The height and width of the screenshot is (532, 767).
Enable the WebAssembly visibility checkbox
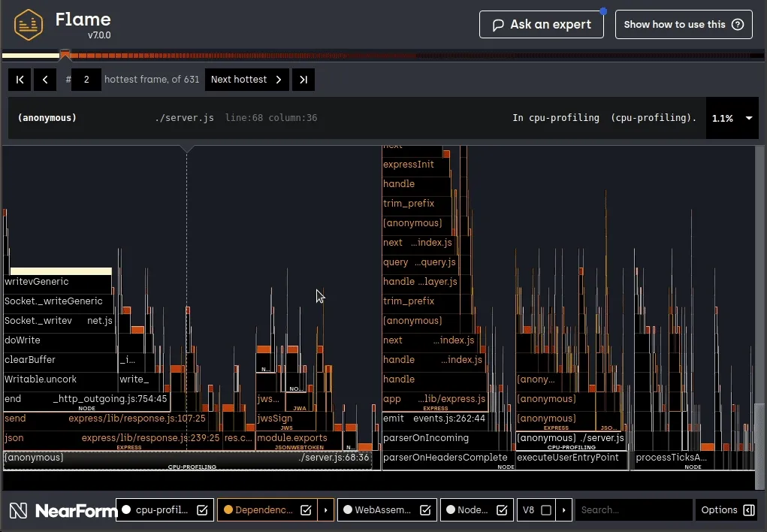[x=426, y=509]
